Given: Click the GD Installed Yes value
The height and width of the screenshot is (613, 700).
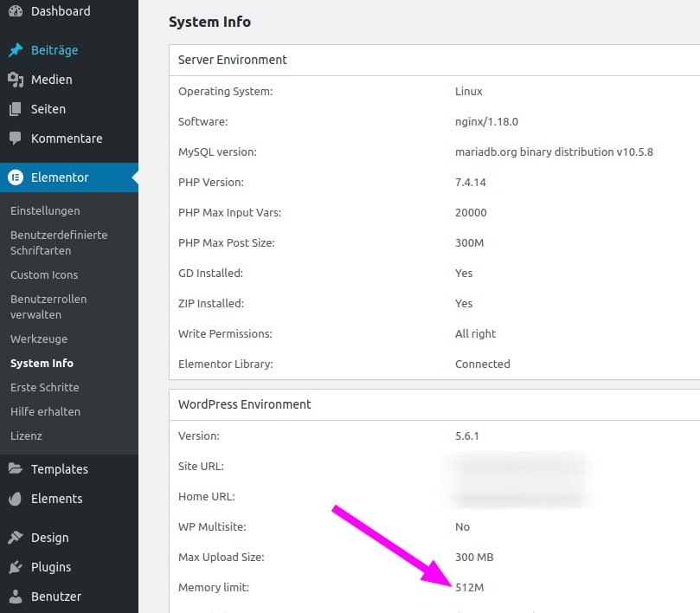Looking at the screenshot, I should (x=464, y=273).
